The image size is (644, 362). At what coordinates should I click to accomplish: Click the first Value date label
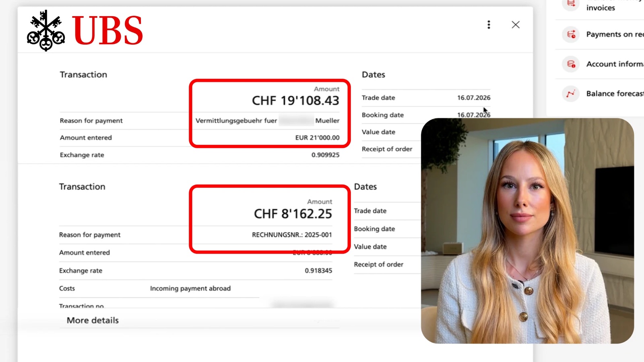coord(378,132)
